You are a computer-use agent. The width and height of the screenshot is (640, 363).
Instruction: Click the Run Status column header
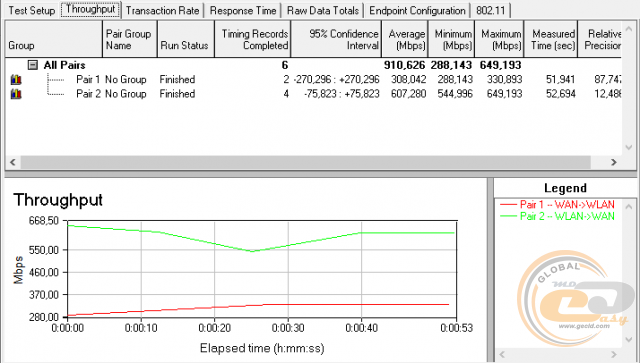coord(186,39)
